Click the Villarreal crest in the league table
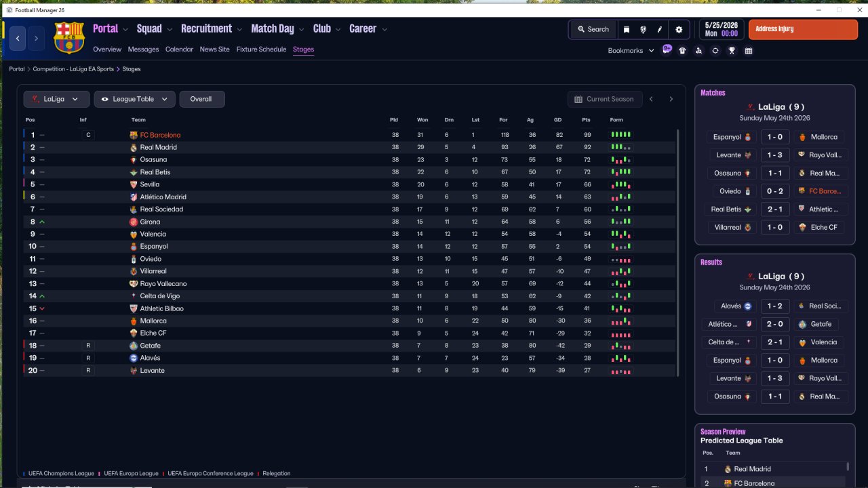868x488 pixels. (x=134, y=271)
